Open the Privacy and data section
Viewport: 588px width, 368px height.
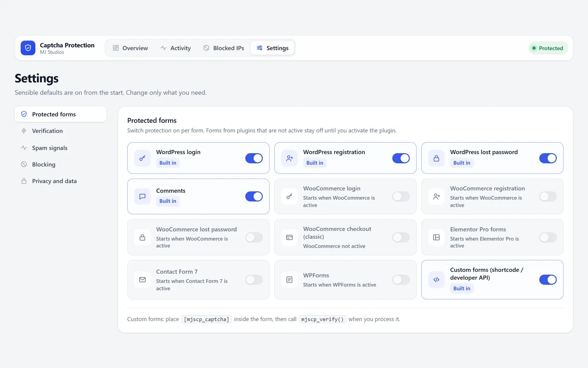click(x=61, y=181)
